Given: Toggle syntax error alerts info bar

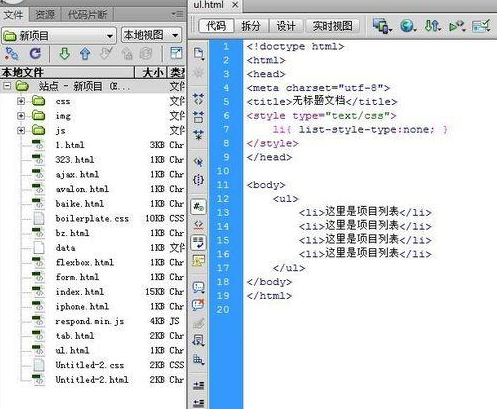Looking at the screenshot, I should pyautogui.click(x=199, y=261).
